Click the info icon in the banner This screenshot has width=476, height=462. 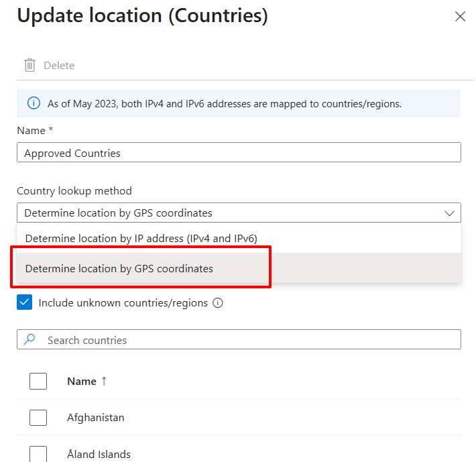[33, 103]
